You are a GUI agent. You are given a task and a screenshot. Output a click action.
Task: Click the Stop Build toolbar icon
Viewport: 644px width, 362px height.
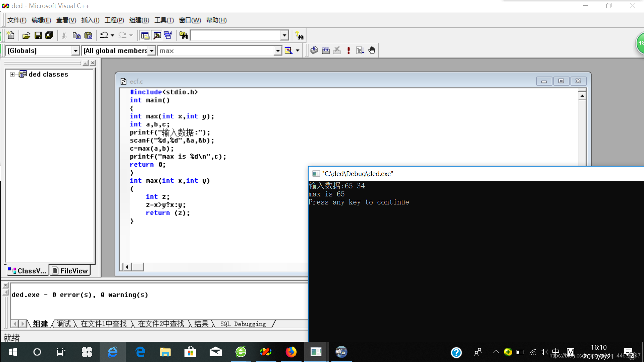point(337,50)
